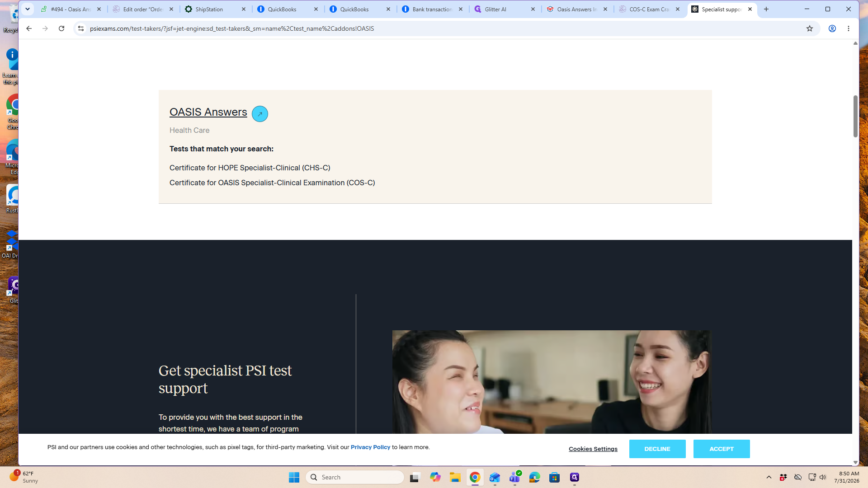Click the network status tray icon
This screenshot has height=488, width=868.
pyautogui.click(x=812, y=477)
